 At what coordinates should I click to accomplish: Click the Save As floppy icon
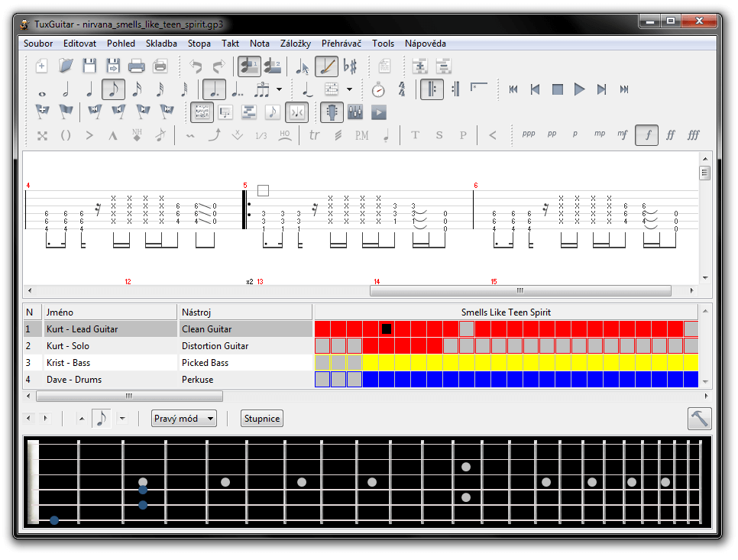tap(113, 66)
